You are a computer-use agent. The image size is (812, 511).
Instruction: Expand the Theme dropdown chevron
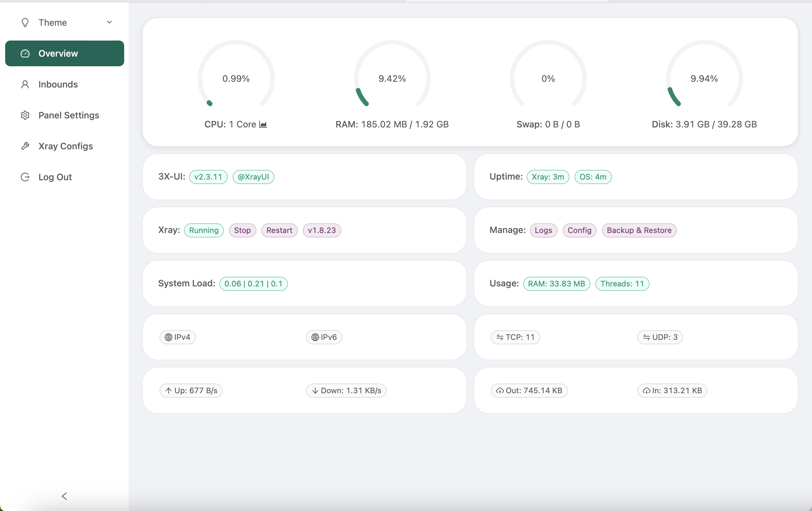click(109, 22)
